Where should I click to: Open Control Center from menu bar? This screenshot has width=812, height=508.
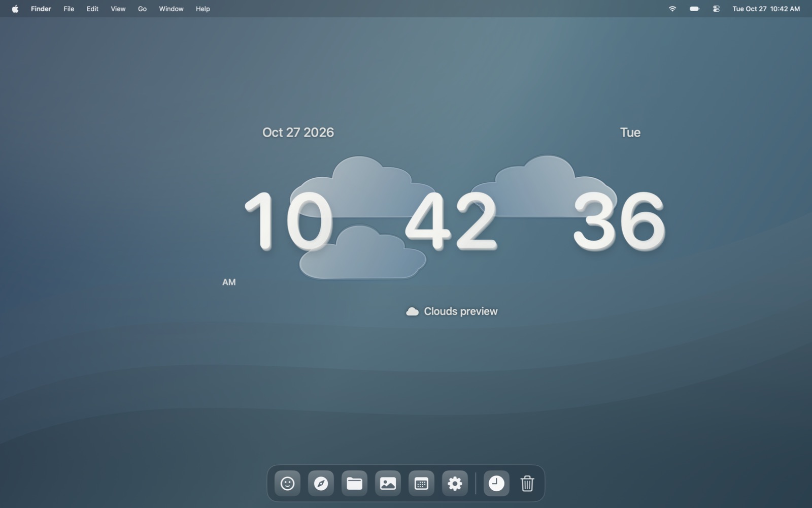pyautogui.click(x=716, y=9)
